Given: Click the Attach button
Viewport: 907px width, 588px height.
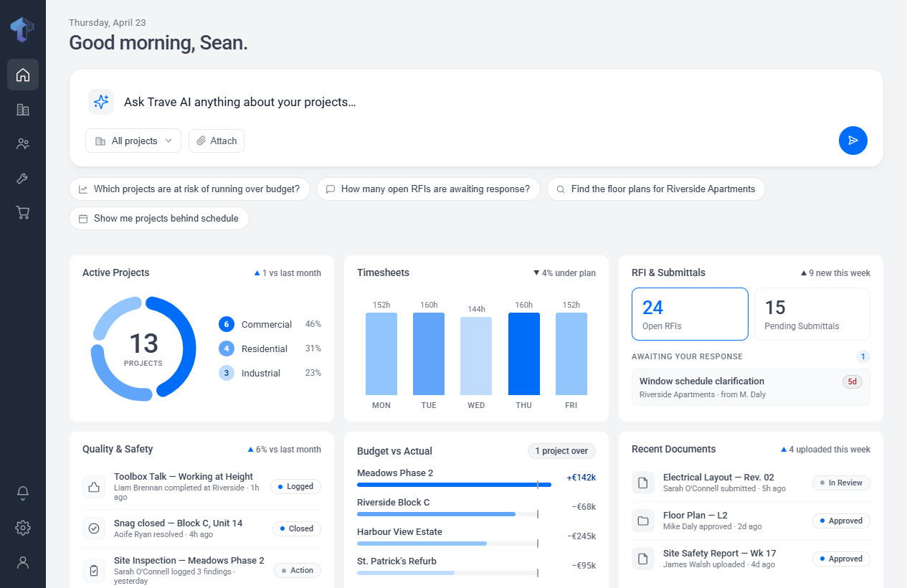Looking at the screenshot, I should [217, 141].
